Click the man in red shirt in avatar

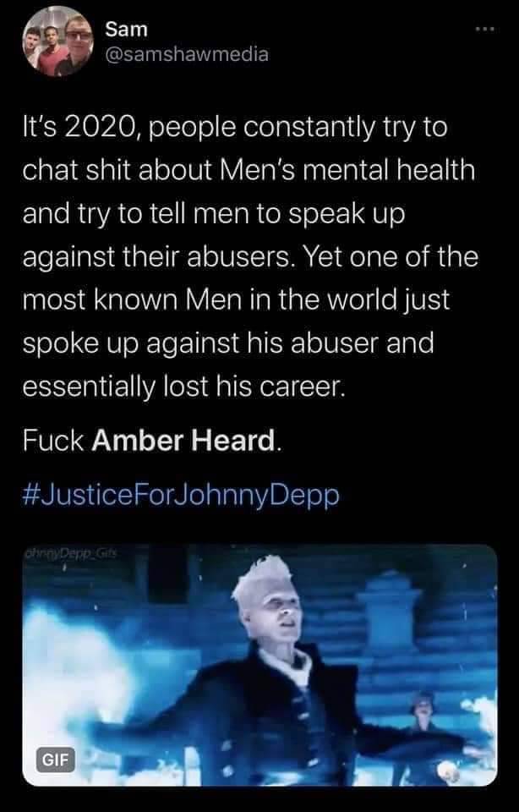point(52,53)
